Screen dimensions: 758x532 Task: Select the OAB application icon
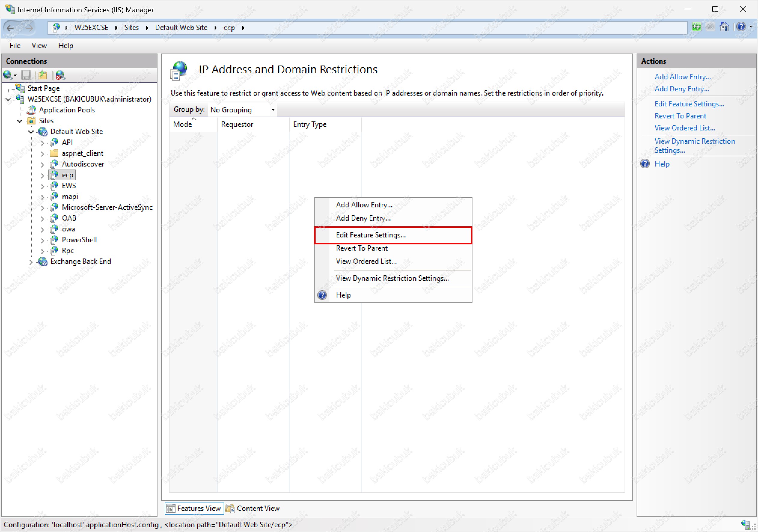coord(54,218)
